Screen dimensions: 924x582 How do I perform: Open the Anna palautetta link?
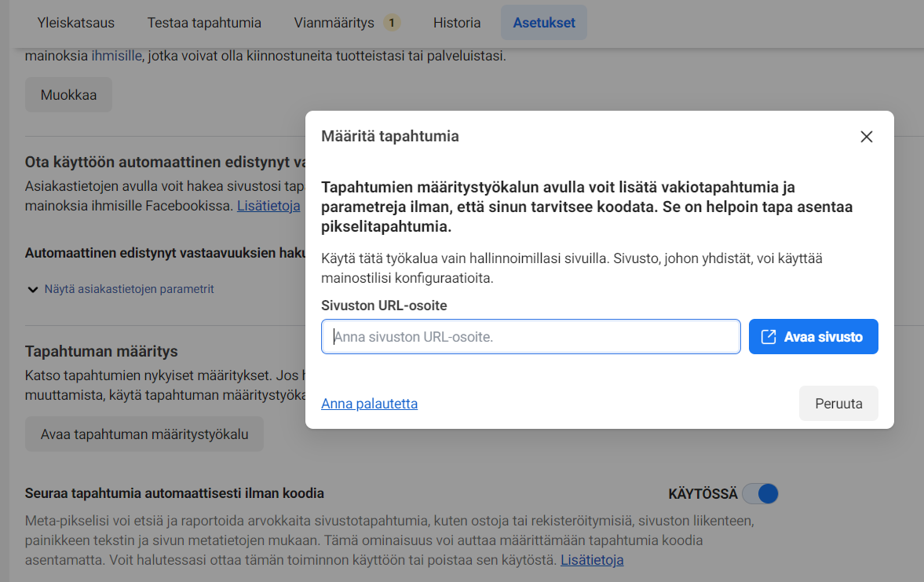click(369, 403)
